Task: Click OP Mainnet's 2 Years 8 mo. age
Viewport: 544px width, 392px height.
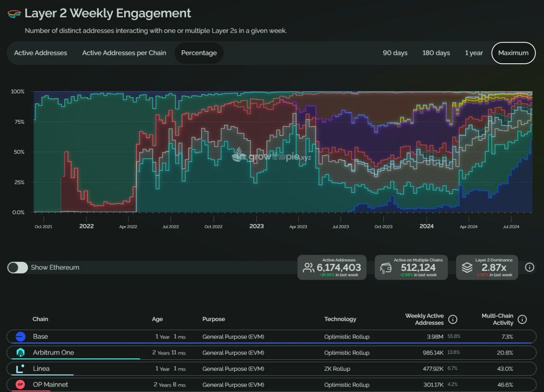Action: click(170, 385)
